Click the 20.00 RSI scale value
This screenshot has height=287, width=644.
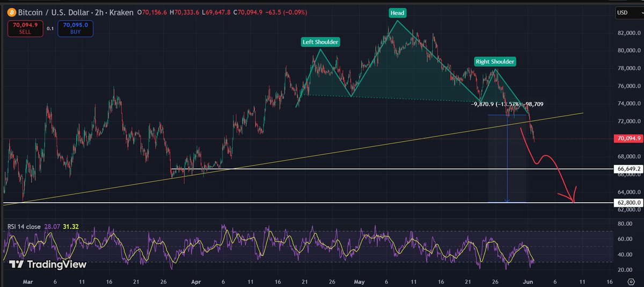[625, 270]
